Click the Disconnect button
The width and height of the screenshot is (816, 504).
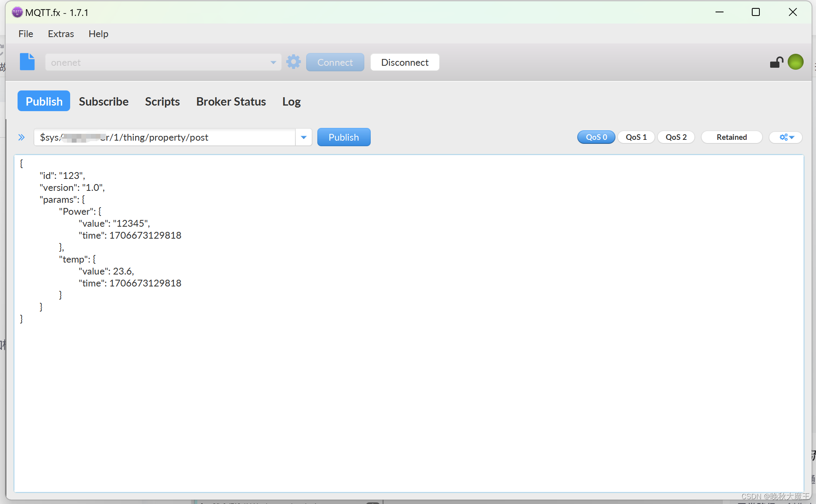(x=405, y=63)
